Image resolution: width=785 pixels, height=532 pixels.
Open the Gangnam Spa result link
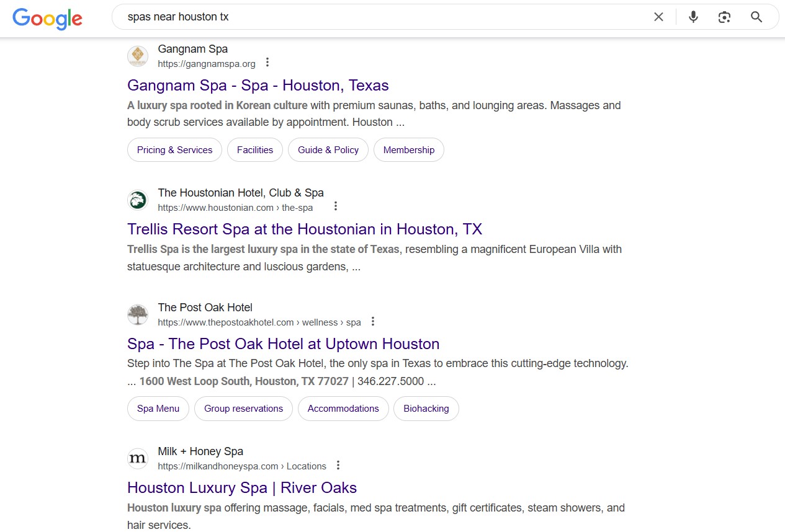tap(258, 85)
